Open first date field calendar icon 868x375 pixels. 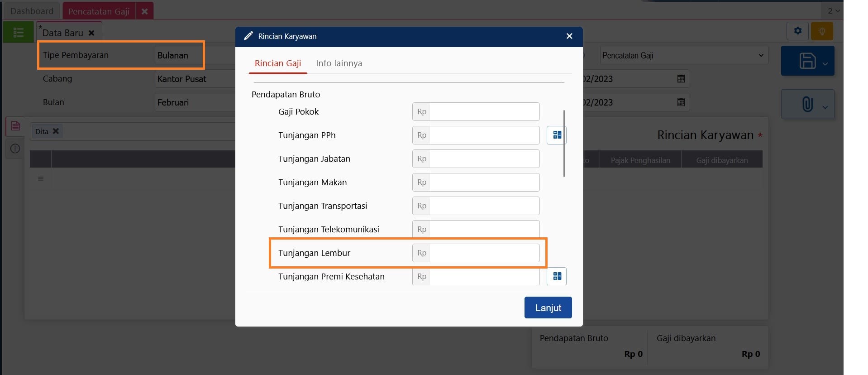[x=681, y=79]
